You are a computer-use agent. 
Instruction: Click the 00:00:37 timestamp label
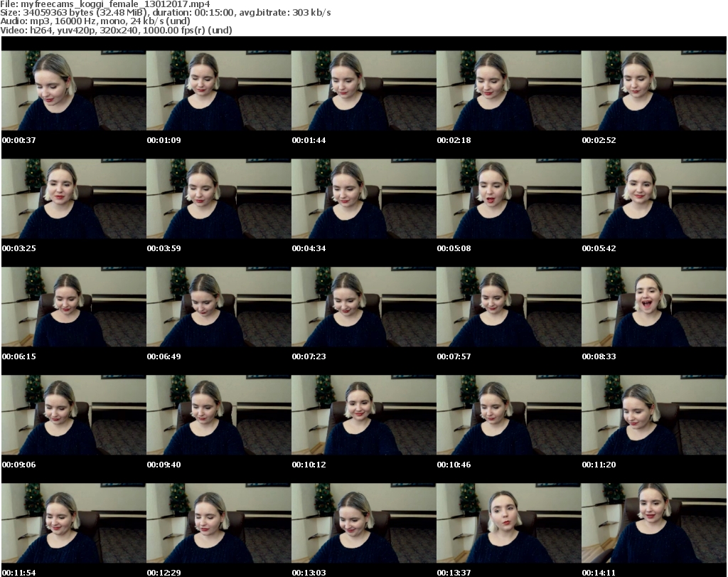click(x=19, y=140)
